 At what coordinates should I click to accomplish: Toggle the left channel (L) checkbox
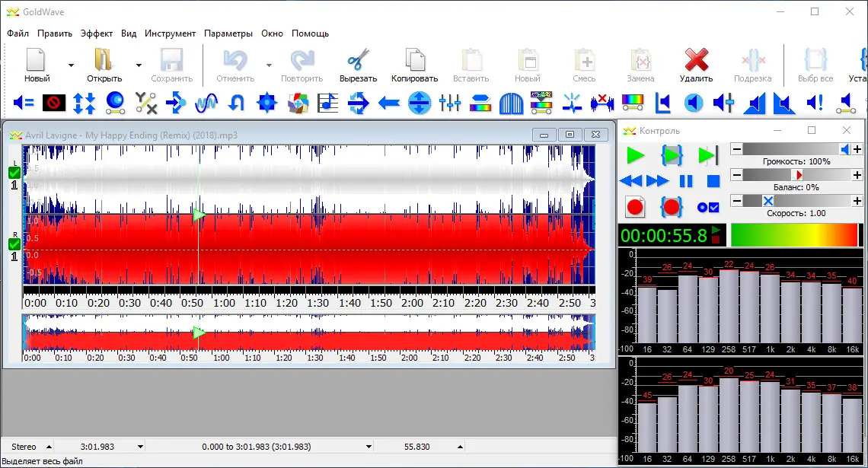[x=14, y=173]
